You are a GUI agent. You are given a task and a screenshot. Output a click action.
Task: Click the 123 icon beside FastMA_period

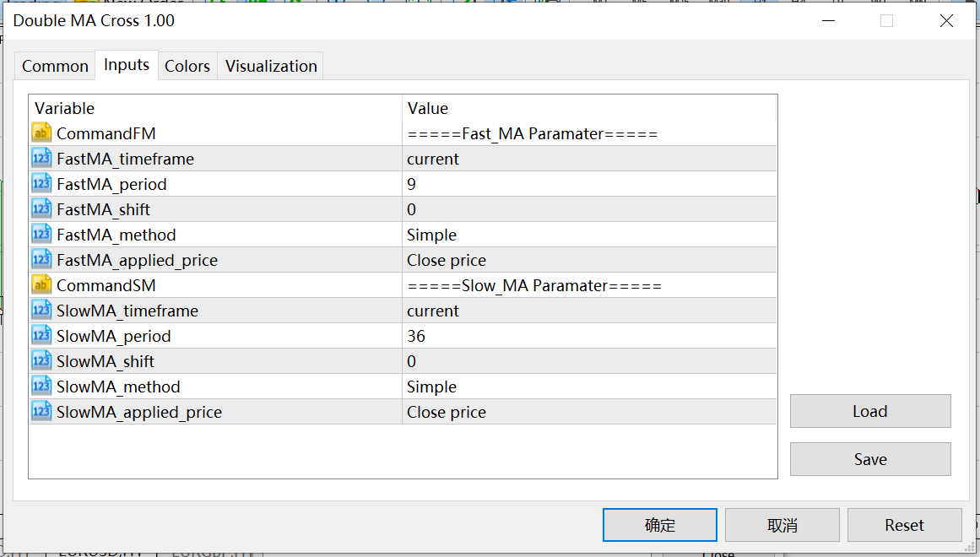click(x=41, y=183)
